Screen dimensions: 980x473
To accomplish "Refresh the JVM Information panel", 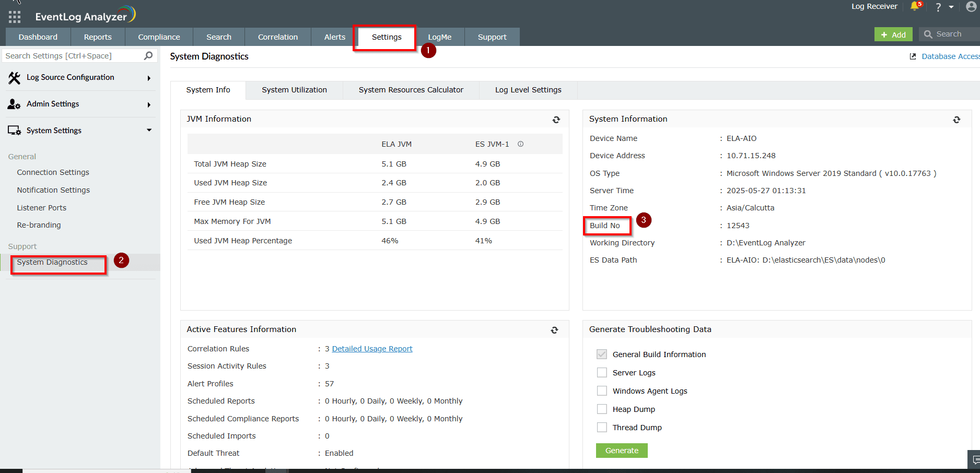I will pyautogui.click(x=556, y=120).
